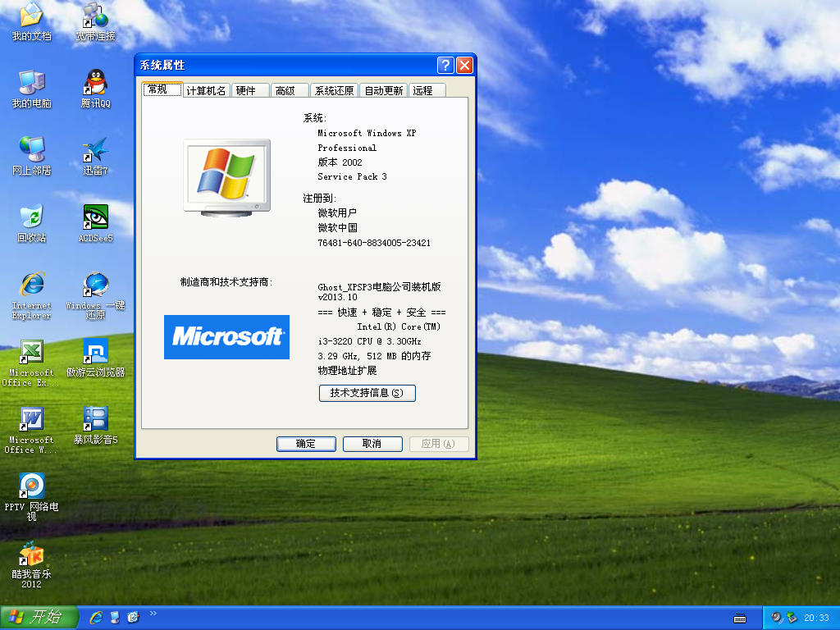840x630 pixels.
Task: Open the 宽带连接 shortcut
Action: [x=95, y=21]
